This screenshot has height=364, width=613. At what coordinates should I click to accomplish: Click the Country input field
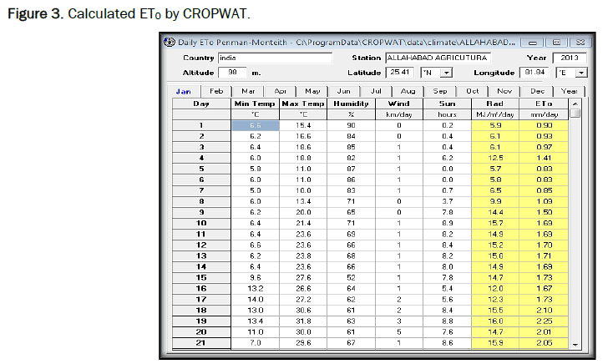pyautogui.click(x=274, y=58)
